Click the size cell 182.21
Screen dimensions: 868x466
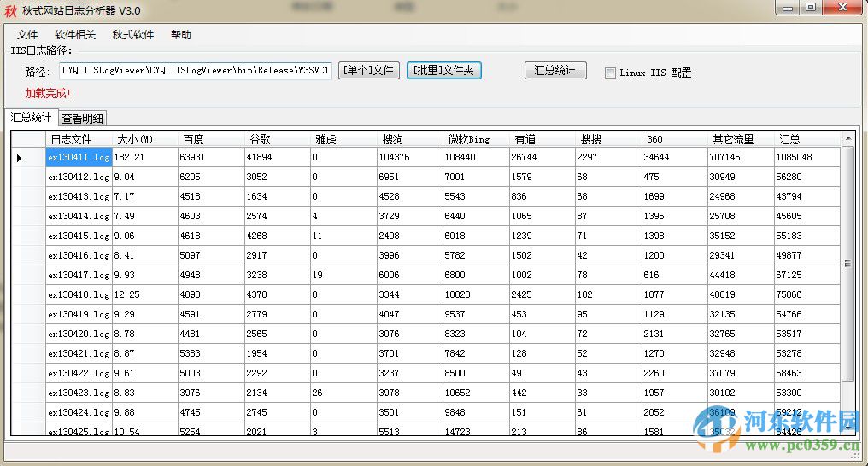coord(145,158)
